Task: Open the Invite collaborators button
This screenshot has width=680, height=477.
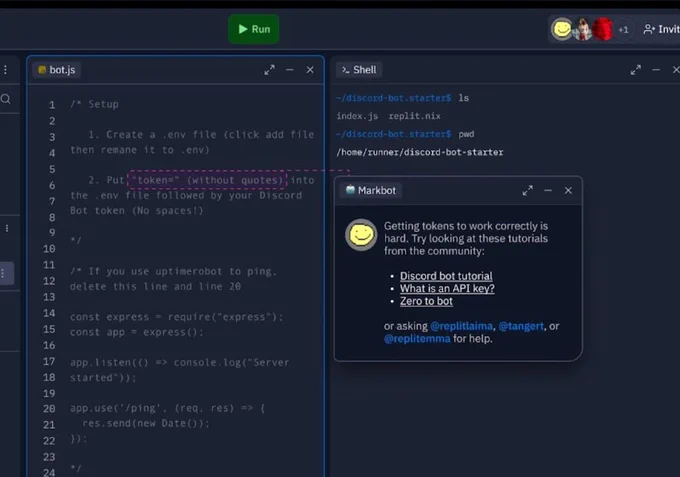Action: coord(661,29)
